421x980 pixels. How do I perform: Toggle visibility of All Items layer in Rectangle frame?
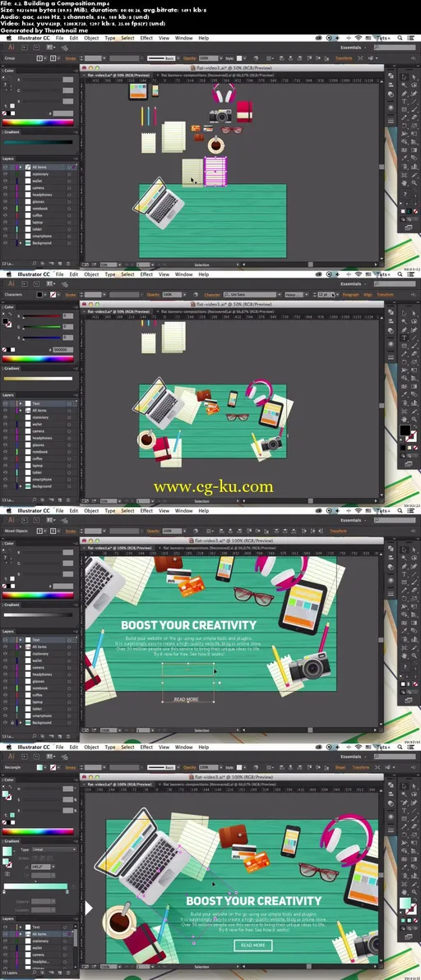6,934
